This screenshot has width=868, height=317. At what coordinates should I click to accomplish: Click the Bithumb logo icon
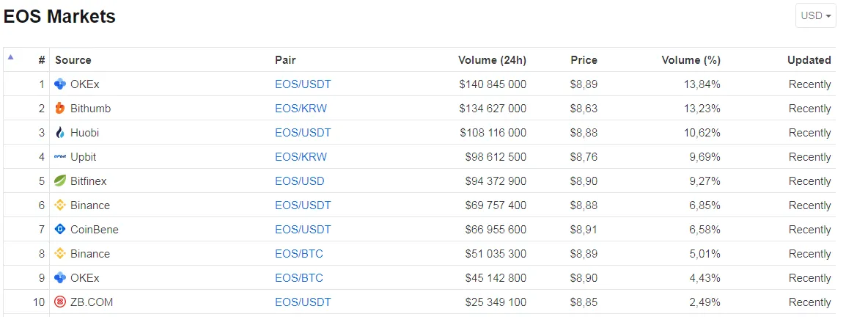pos(60,109)
